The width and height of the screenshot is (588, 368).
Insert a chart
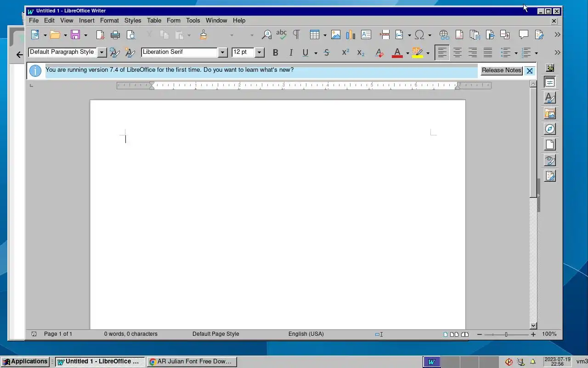pyautogui.click(x=351, y=34)
